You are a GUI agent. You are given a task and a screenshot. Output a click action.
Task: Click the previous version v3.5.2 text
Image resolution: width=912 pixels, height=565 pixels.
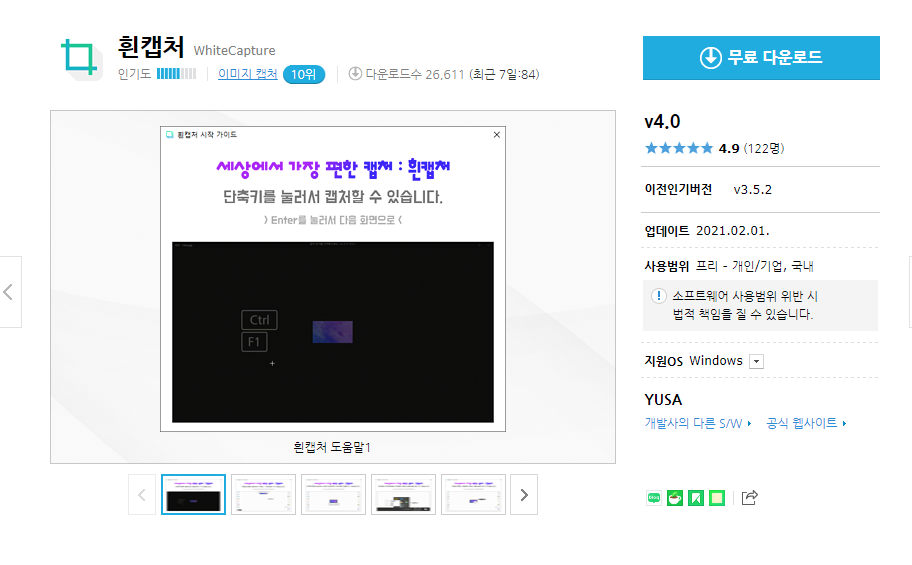pos(752,190)
